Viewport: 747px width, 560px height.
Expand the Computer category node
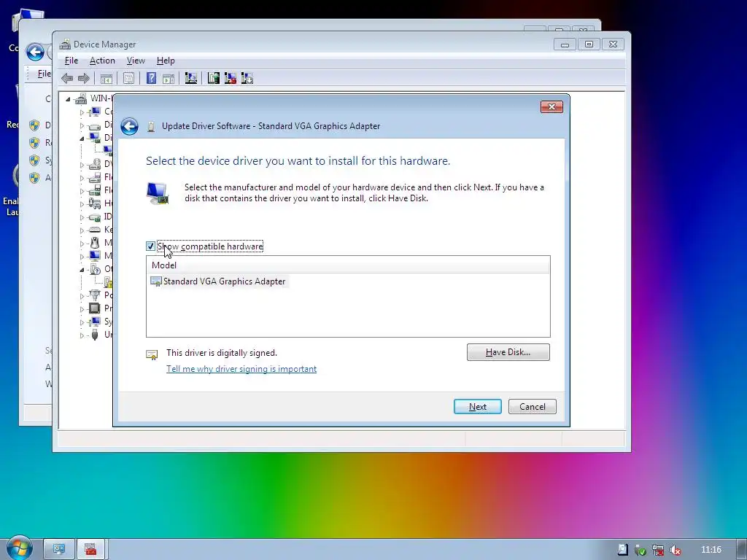(x=82, y=112)
